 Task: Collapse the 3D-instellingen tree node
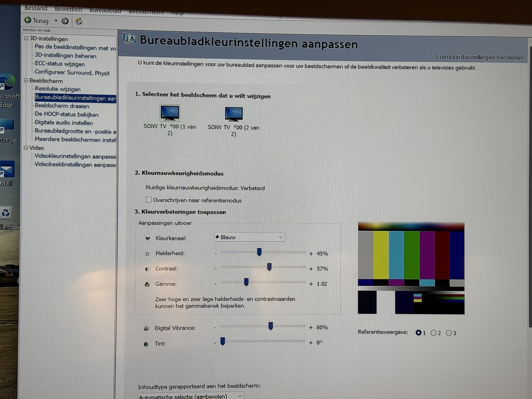pos(26,38)
